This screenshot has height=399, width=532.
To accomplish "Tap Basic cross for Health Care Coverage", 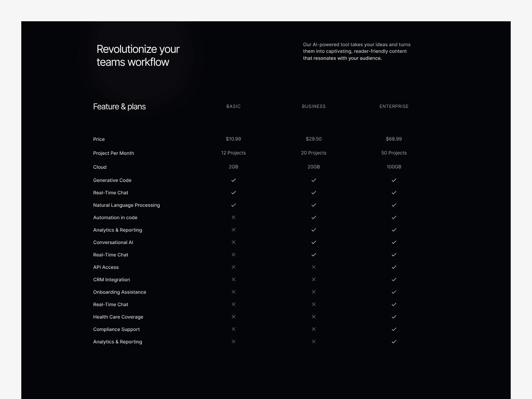I will click(233, 317).
